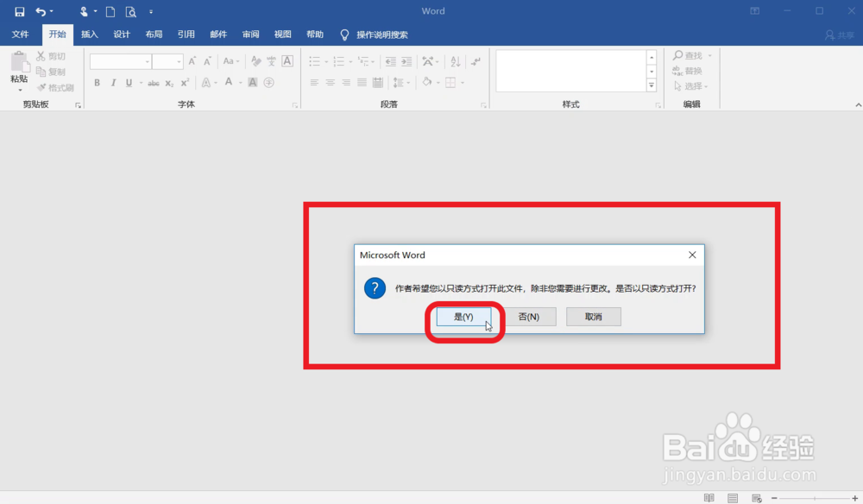Viewport: 863px width, 504px height.
Task: Click the Show paragraph marks icon
Action: tap(476, 61)
